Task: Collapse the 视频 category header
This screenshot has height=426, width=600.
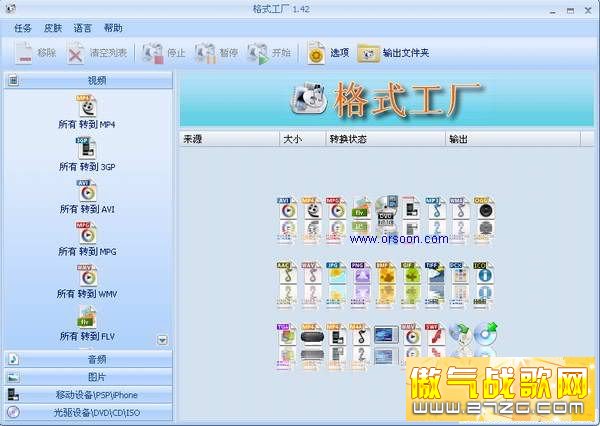Action: (88, 80)
